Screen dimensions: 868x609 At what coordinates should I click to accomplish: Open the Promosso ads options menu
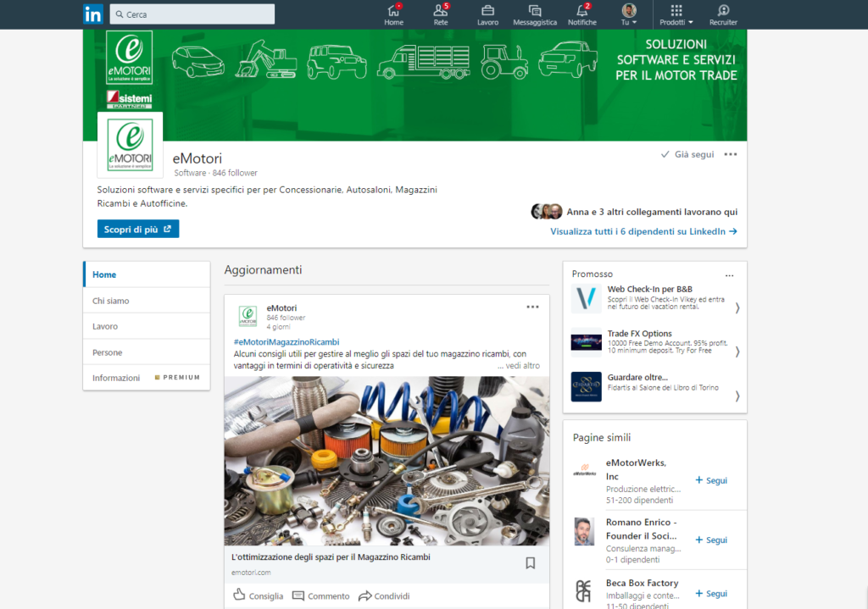point(730,275)
